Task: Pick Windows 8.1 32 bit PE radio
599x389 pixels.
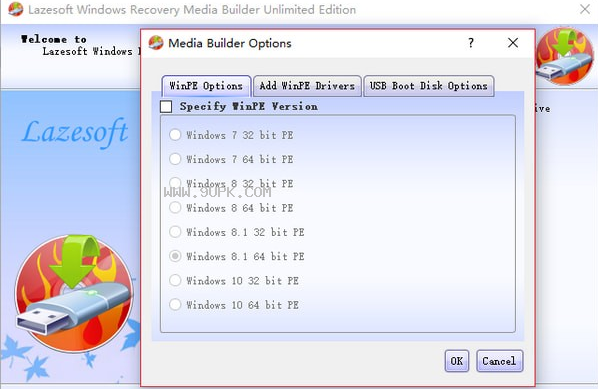Action: coord(175,232)
